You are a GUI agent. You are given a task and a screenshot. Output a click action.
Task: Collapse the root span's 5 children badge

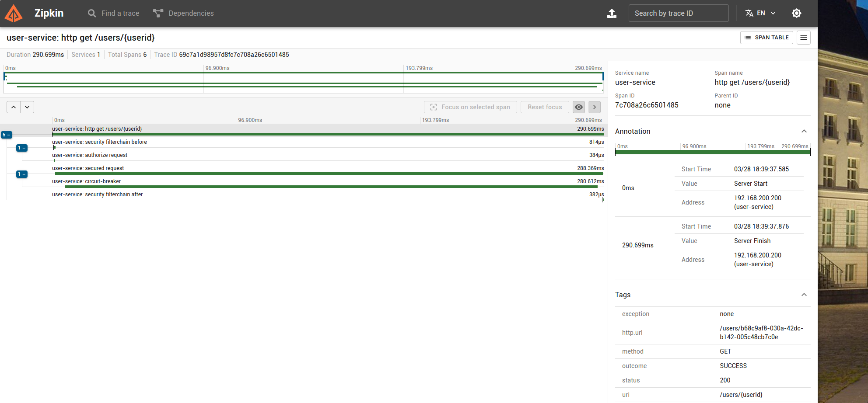(x=6, y=135)
